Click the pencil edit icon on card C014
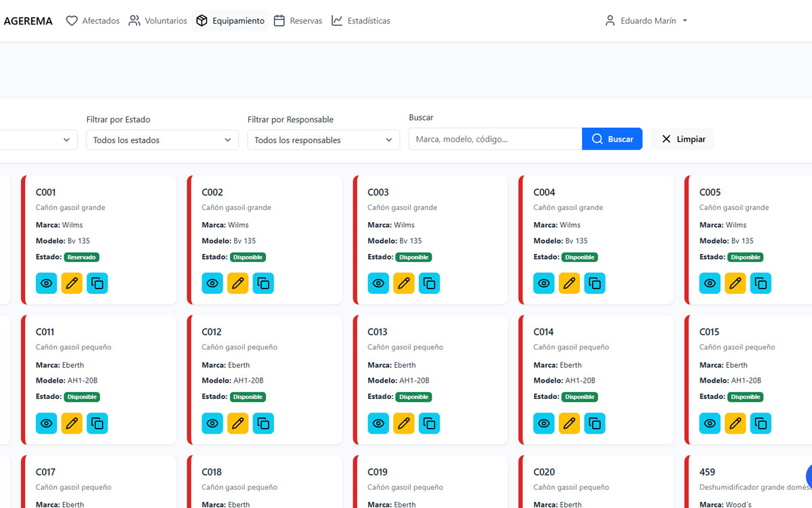 [569, 423]
